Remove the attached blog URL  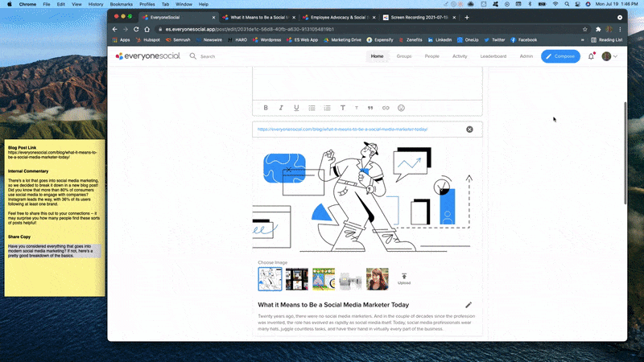coord(469,130)
